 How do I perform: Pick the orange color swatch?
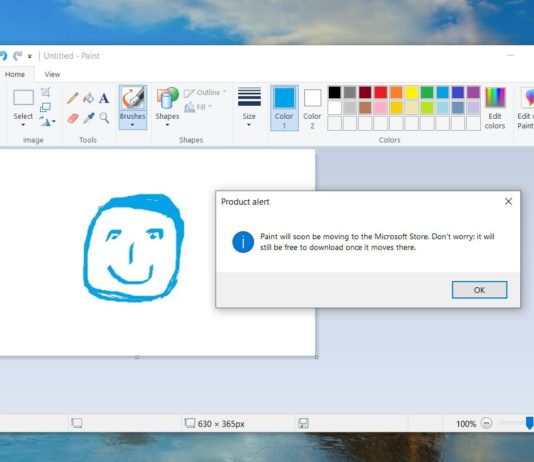396,92
